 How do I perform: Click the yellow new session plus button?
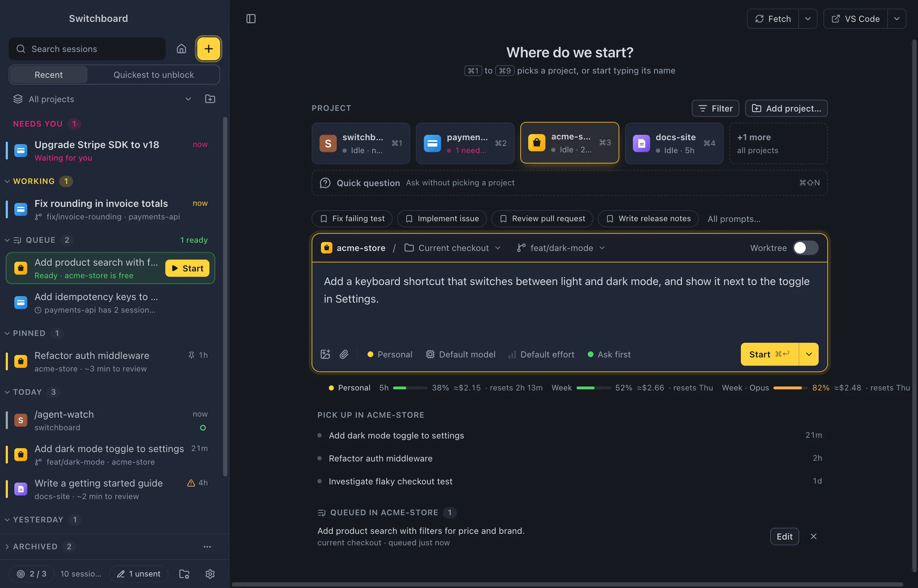[x=208, y=49]
